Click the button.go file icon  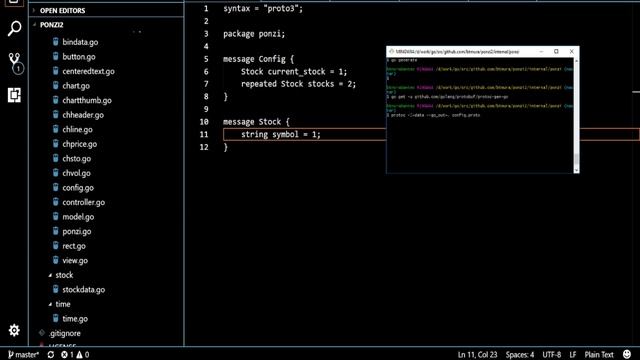tap(56, 56)
